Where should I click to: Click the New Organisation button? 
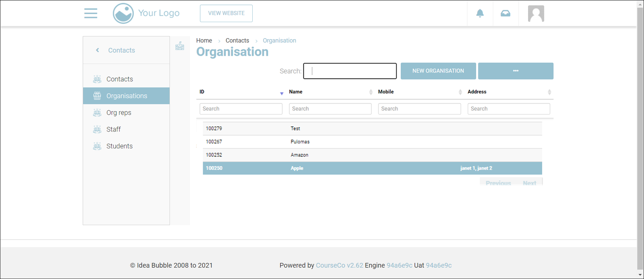(x=438, y=71)
